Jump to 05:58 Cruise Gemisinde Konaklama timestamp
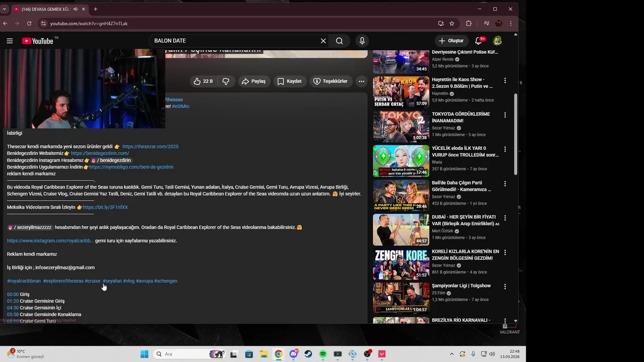644x362 pixels. [13, 315]
